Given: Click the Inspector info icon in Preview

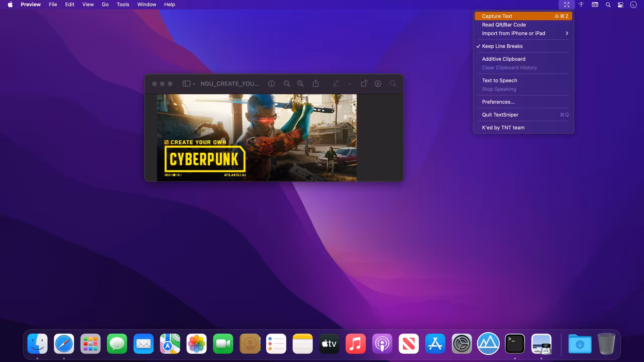Looking at the screenshot, I should [271, 84].
